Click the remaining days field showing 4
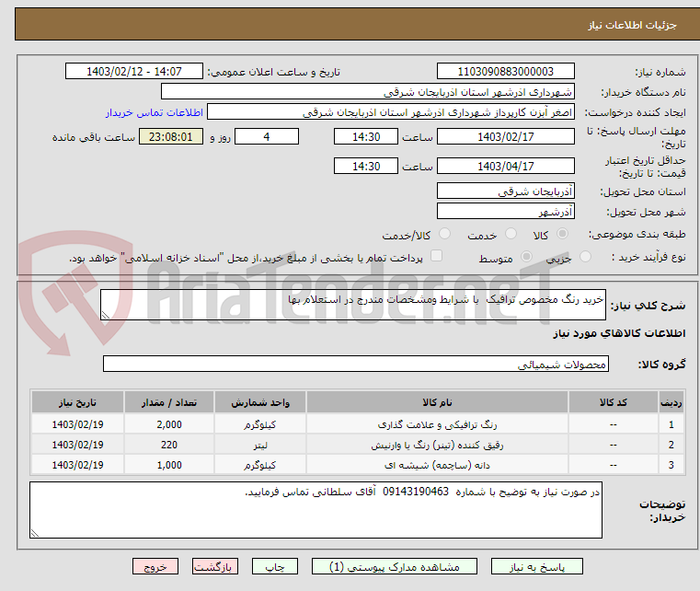 (x=267, y=136)
